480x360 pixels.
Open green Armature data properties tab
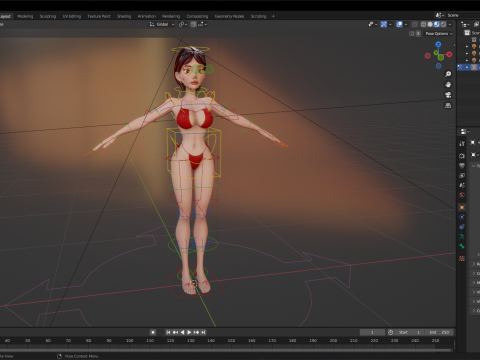pos(462,237)
